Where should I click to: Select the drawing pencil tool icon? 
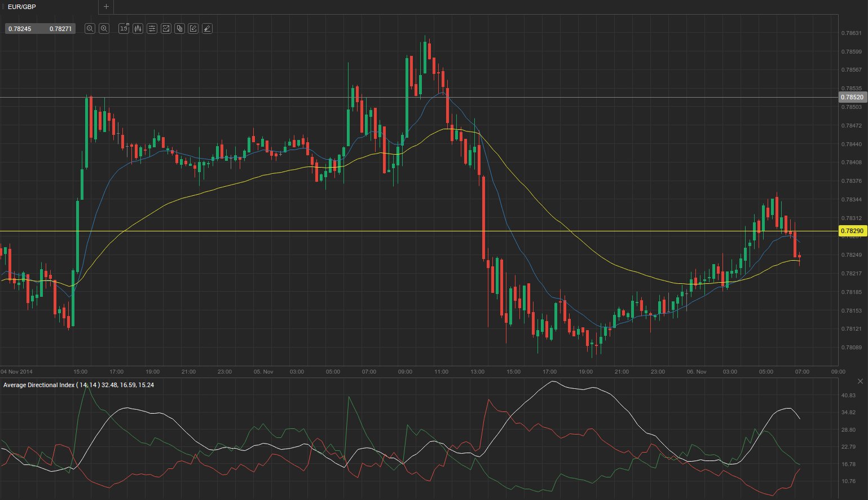(x=193, y=28)
